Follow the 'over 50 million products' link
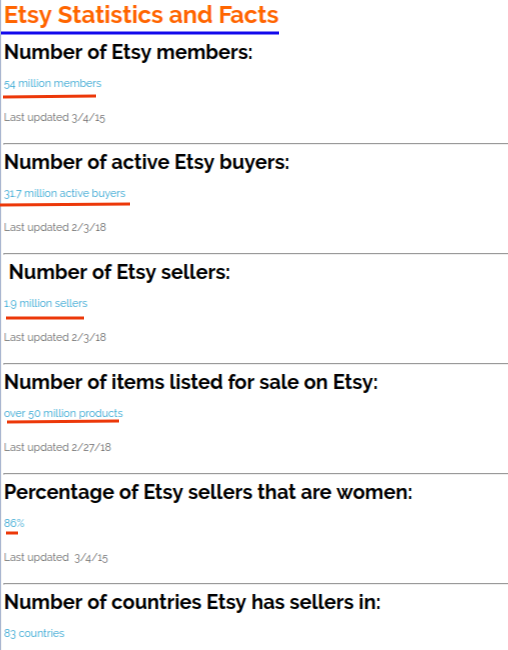This screenshot has height=650, width=508. [63, 413]
